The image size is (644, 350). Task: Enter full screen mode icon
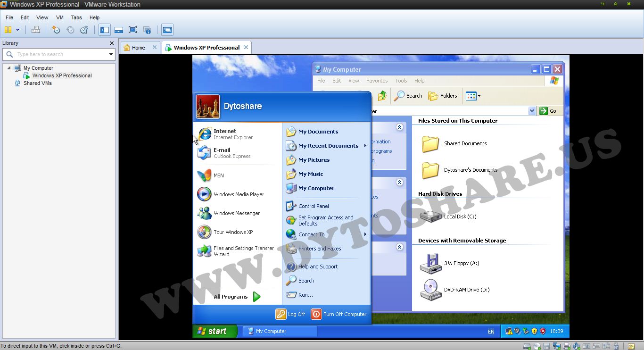pos(133,30)
